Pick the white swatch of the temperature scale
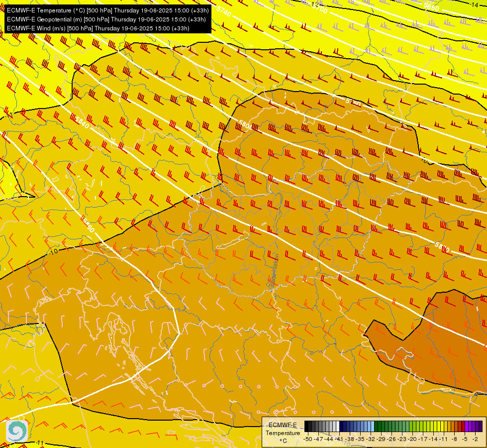The height and width of the screenshot is (448, 487). coord(338,426)
